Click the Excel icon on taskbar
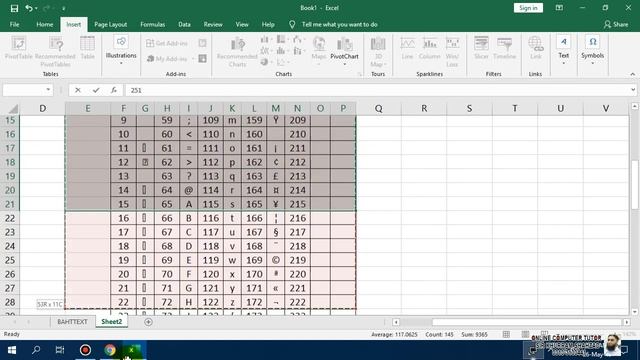This screenshot has height=360, width=640. [x=132, y=350]
